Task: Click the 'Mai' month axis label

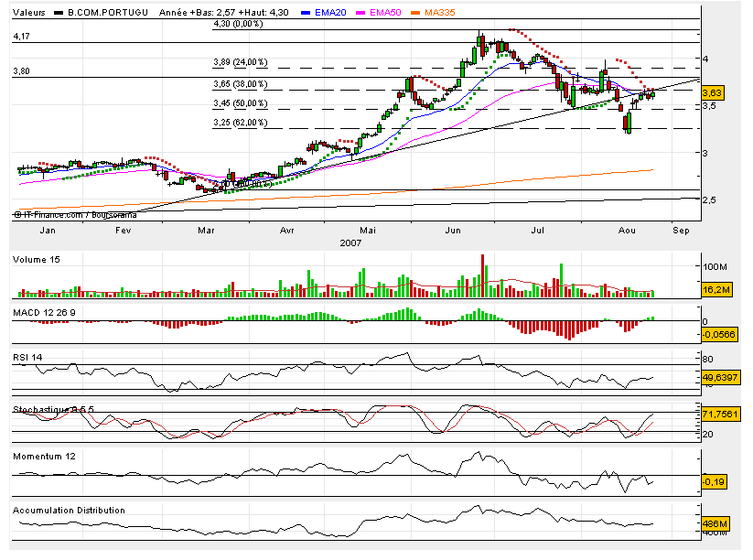Action: tap(368, 230)
